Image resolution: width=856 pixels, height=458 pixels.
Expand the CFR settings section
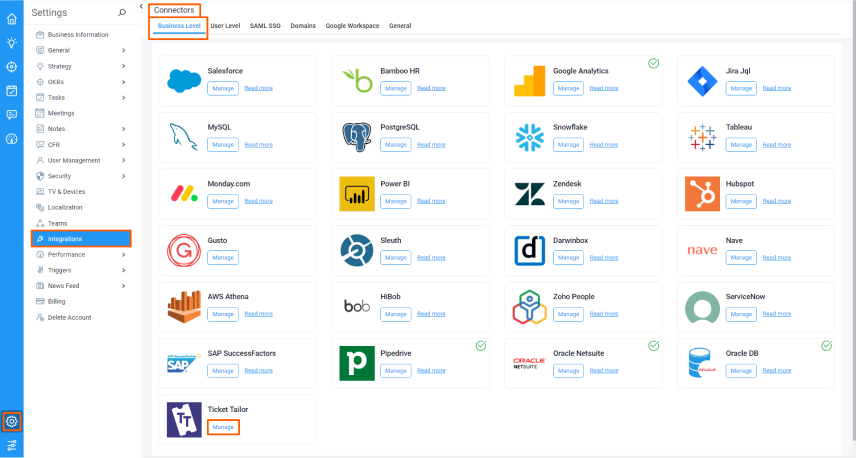pyautogui.click(x=124, y=145)
